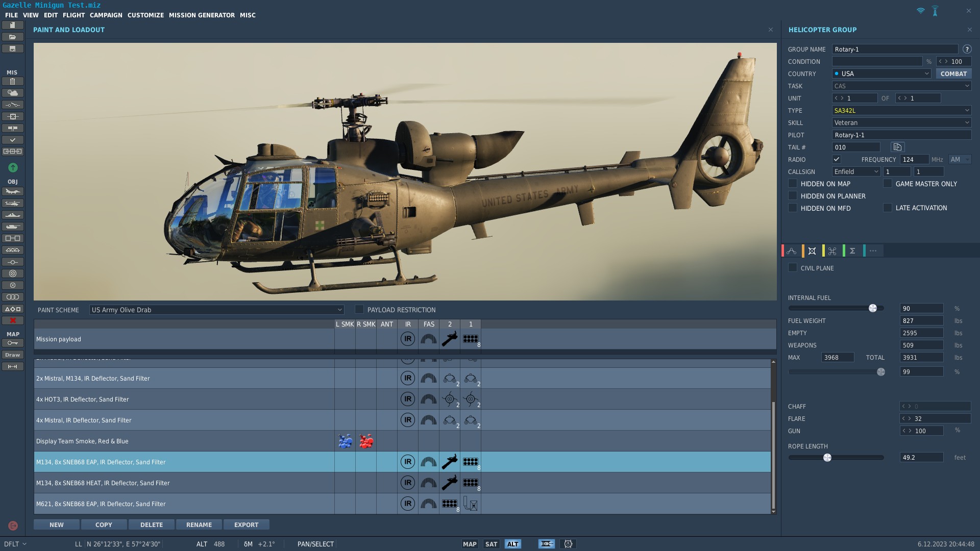980x551 pixels.
Task: Expand the Skill Veteran dropdown
Action: point(901,122)
